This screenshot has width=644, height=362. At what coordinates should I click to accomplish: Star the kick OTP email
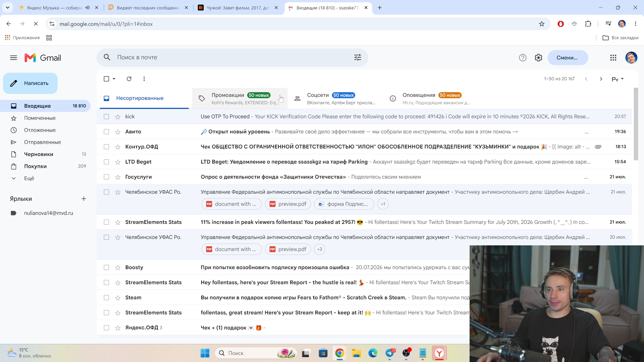click(x=118, y=117)
